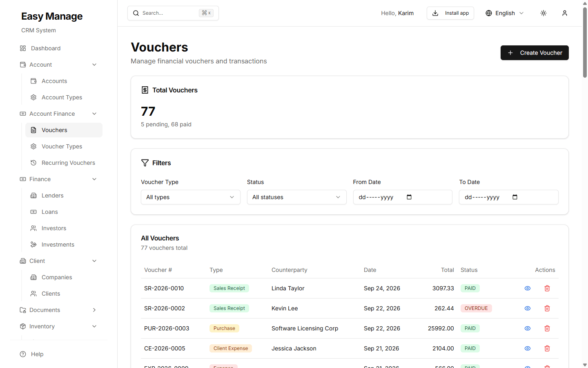Screen dimensions: 588x368
Task: Delete voucher SR-2026-0002 trash icon
Action: point(547,308)
